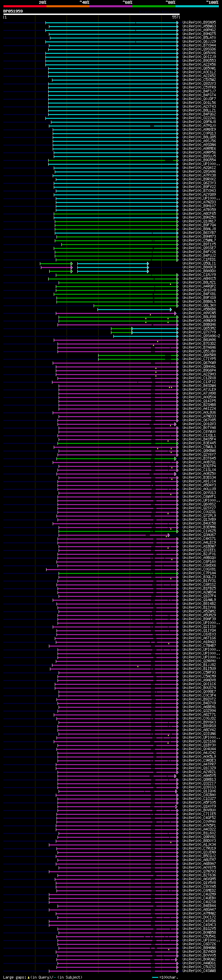Click the UniRef100_Q5QLI1 hit name
The image size is (222, 980).
[199, 263]
